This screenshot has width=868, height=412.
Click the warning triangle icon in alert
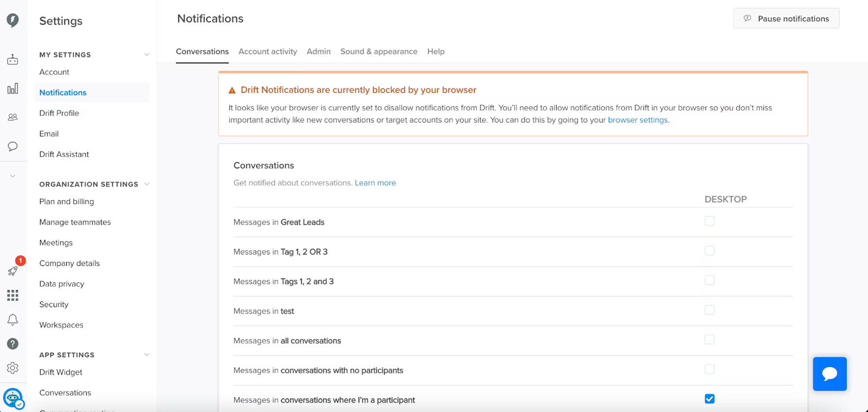pos(232,90)
